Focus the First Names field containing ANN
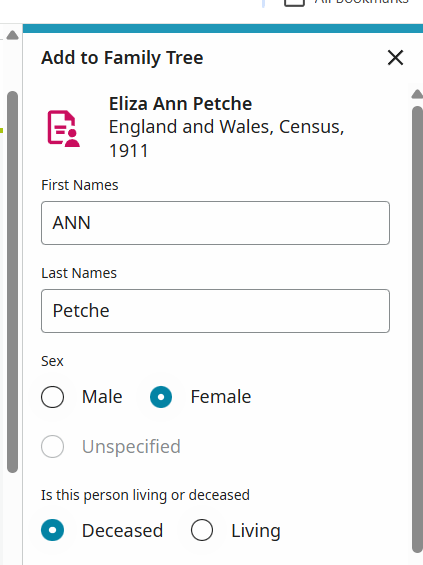 [x=215, y=223]
